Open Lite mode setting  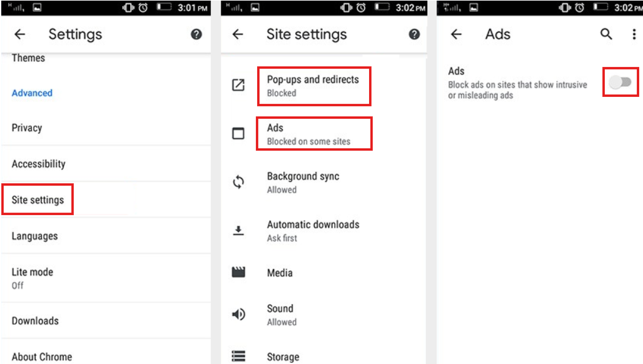point(33,278)
